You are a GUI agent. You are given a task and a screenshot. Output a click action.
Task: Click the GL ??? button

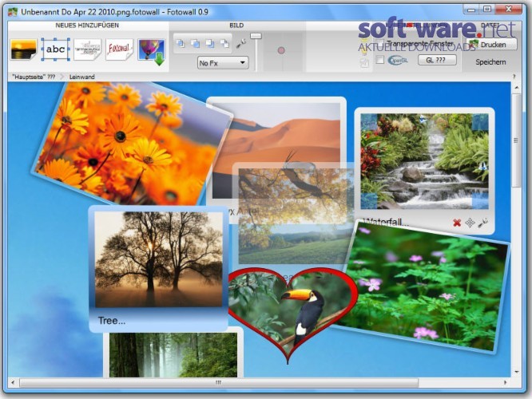point(437,60)
